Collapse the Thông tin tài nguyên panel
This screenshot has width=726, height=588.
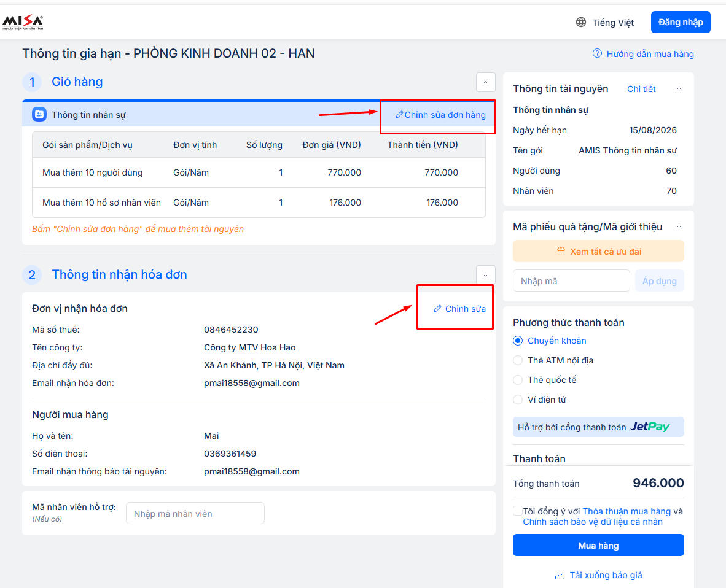pyautogui.click(x=679, y=89)
